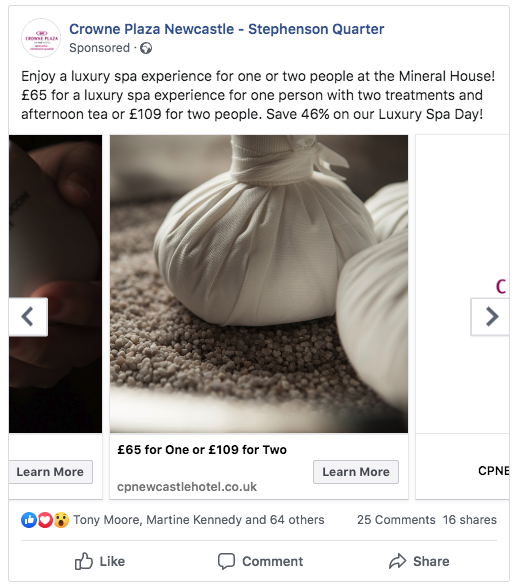This screenshot has height=587, width=515.
Task: Click the Share arrow icon
Action: (397, 561)
